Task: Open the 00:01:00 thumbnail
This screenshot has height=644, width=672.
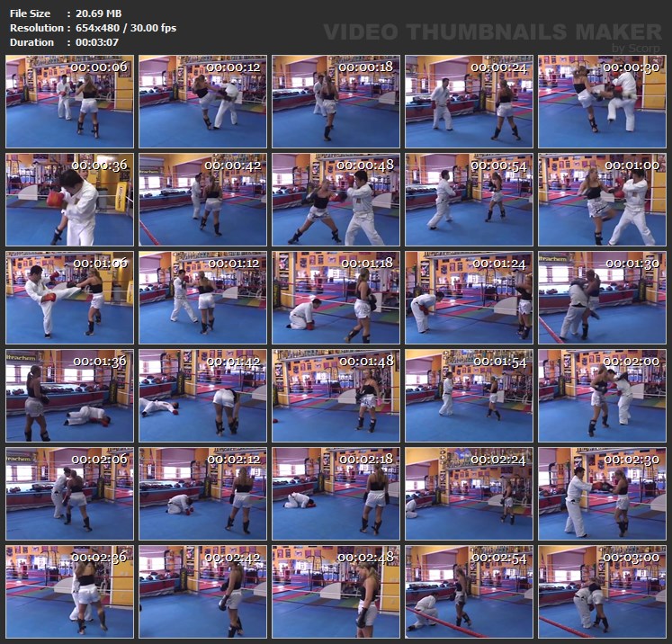Action: 602,200
